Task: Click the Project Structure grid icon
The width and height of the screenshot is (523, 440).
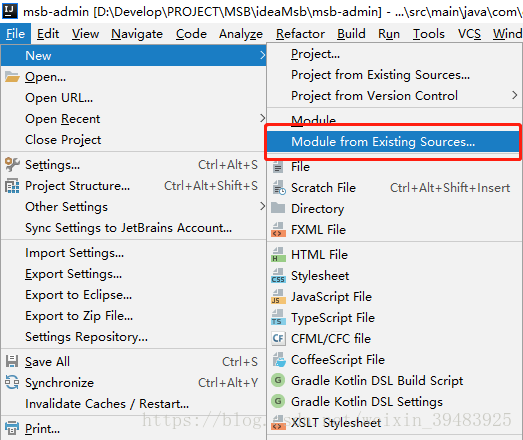Action: (12, 186)
